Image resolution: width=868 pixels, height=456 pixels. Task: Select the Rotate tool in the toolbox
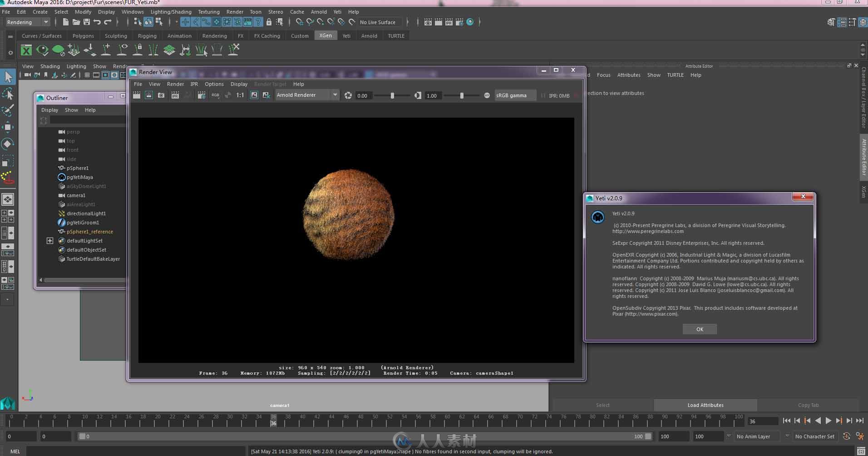(8, 144)
